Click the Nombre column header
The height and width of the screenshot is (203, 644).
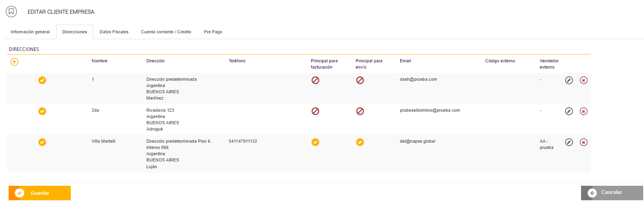pyautogui.click(x=99, y=61)
